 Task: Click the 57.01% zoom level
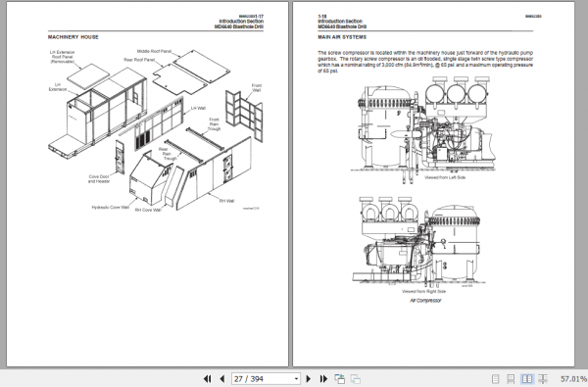(573, 379)
